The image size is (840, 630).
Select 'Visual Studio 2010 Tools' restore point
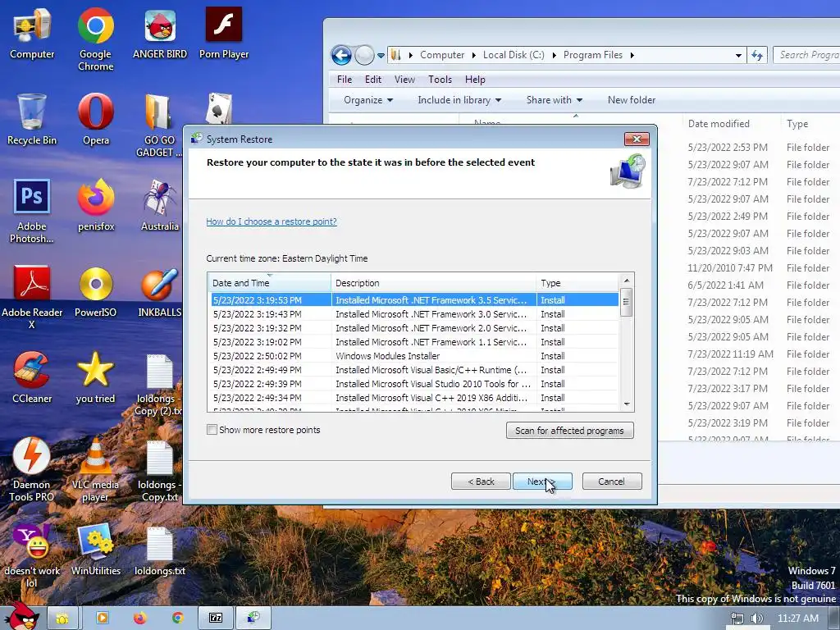414,384
